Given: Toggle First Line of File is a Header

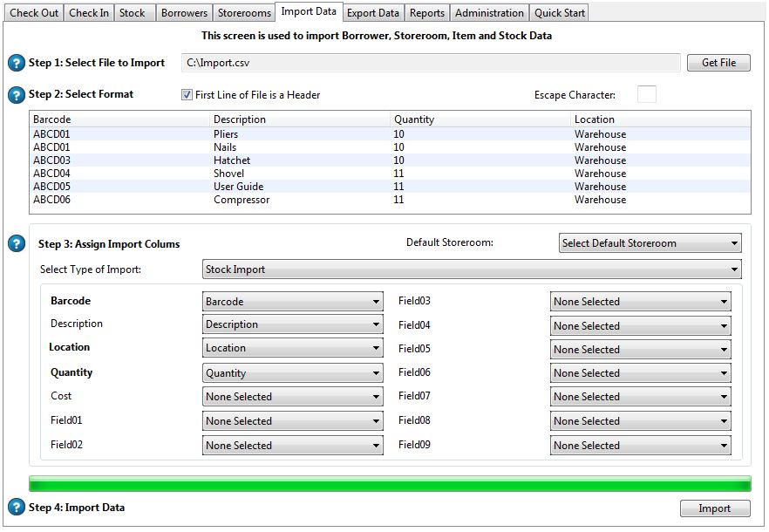Looking at the screenshot, I should click(x=187, y=95).
